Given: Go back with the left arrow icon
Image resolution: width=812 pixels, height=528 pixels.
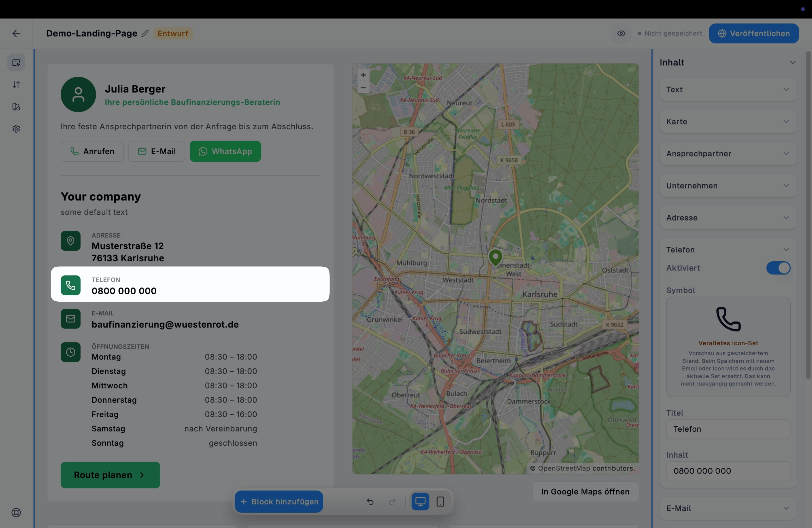Looking at the screenshot, I should (x=16, y=33).
